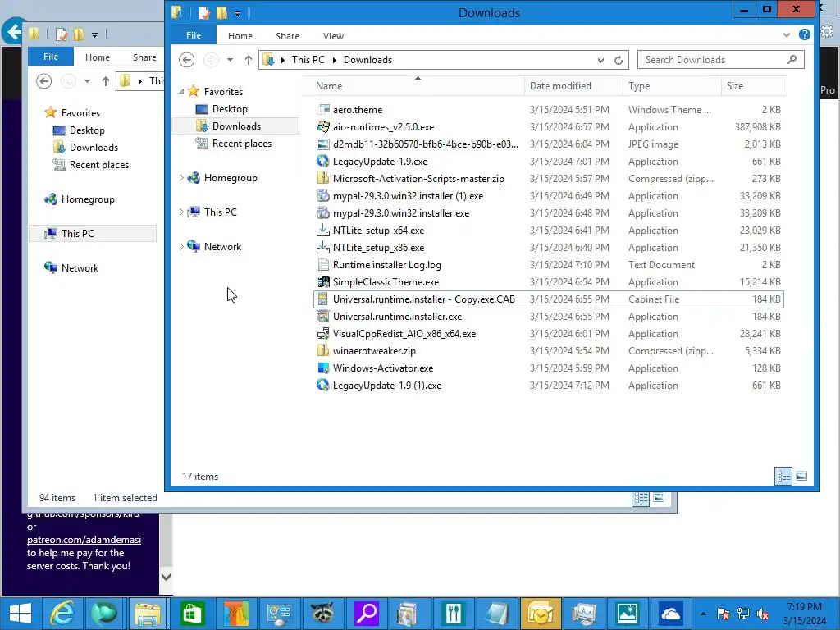Open the Home tab in background Explorer window
840x630 pixels.
[97, 57]
